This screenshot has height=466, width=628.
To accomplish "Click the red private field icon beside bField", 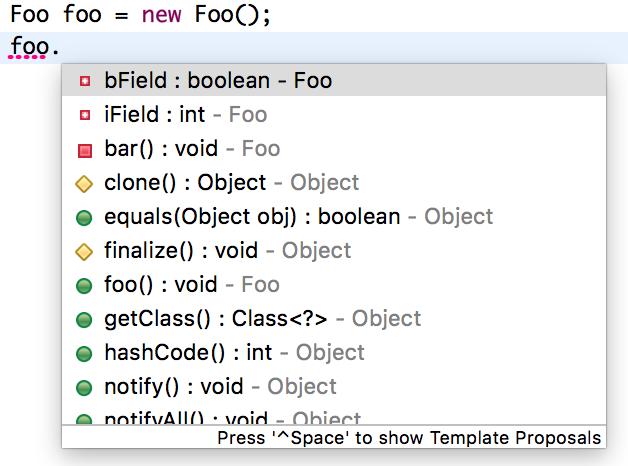I will click(84, 81).
